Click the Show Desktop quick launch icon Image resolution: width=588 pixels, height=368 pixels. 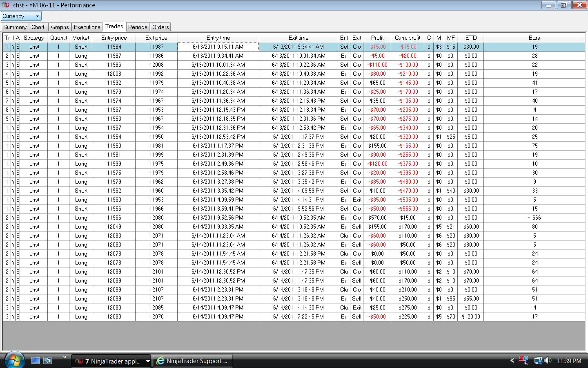tap(36, 361)
